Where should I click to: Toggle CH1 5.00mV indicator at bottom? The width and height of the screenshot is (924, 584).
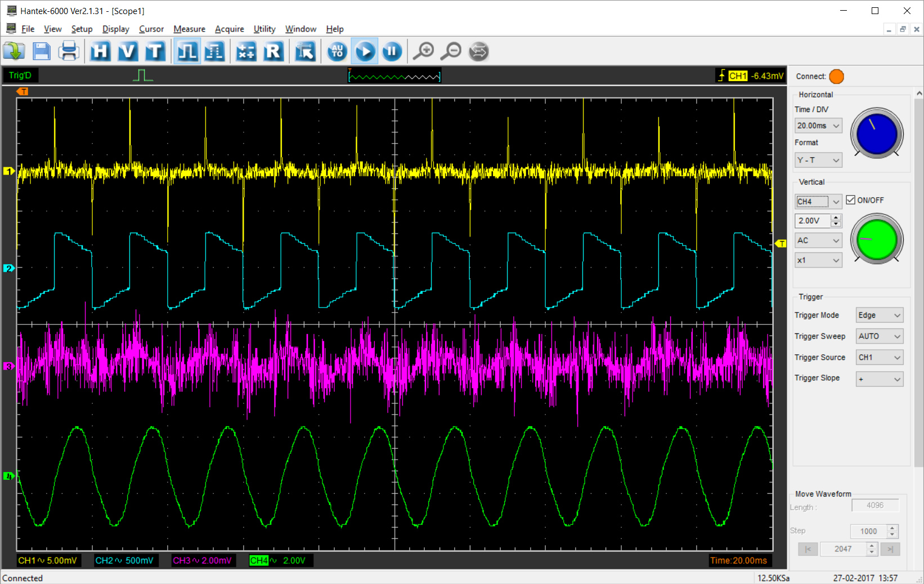click(x=48, y=560)
